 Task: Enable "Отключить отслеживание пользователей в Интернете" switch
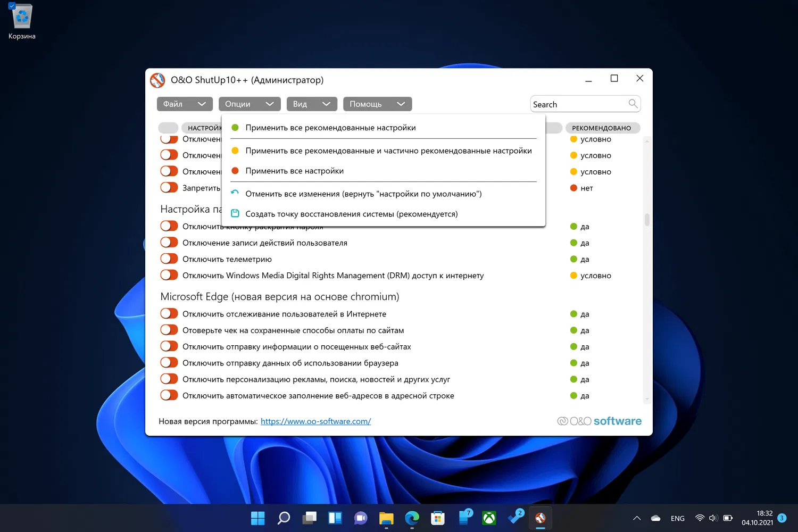pyautogui.click(x=169, y=314)
